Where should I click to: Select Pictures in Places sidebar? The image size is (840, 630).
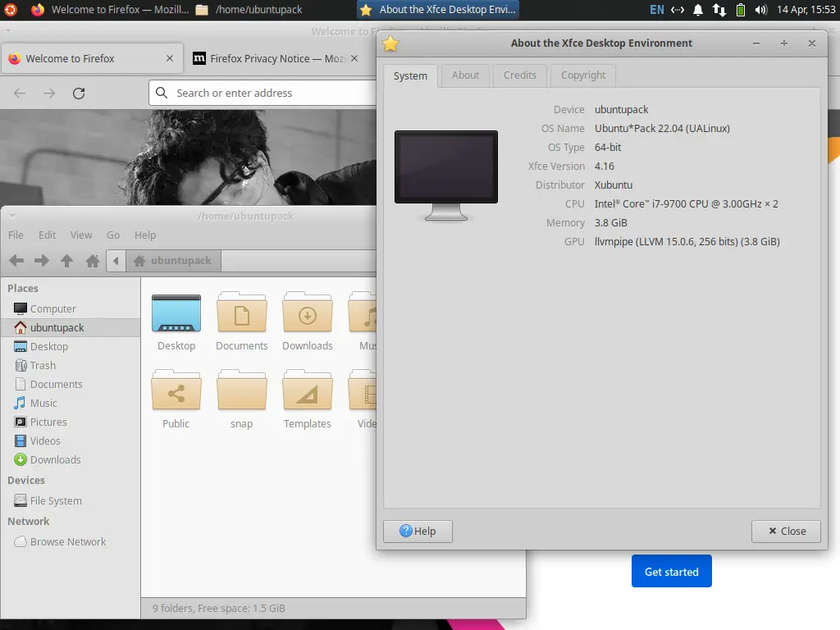(71, 422)
